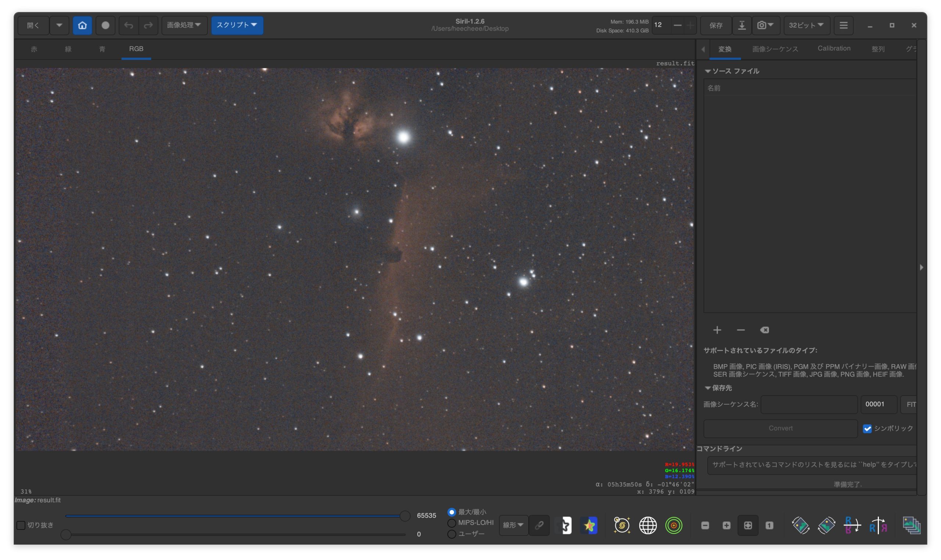Switch to the 緑 channel tab
The image size is (941, 560).
[68, 49]
